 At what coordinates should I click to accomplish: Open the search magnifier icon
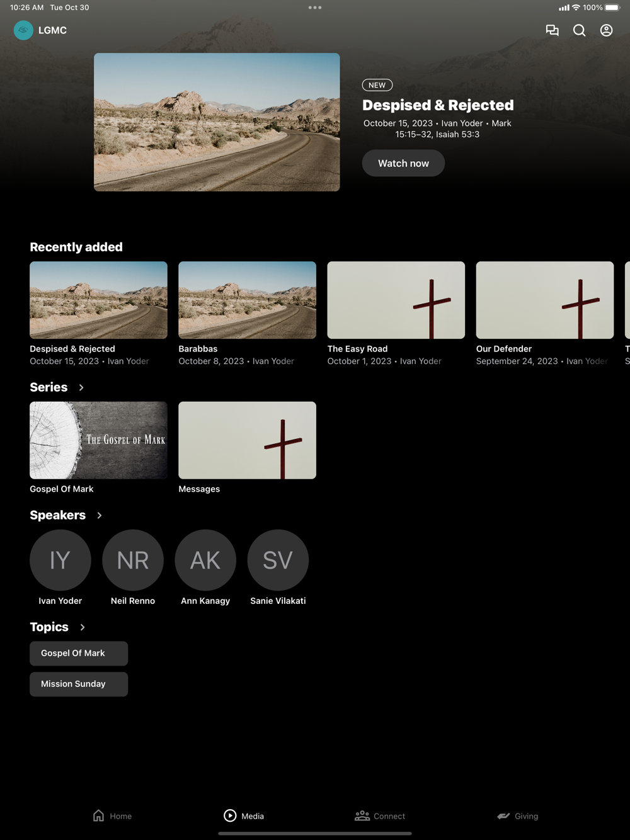(x=579, y=30)
